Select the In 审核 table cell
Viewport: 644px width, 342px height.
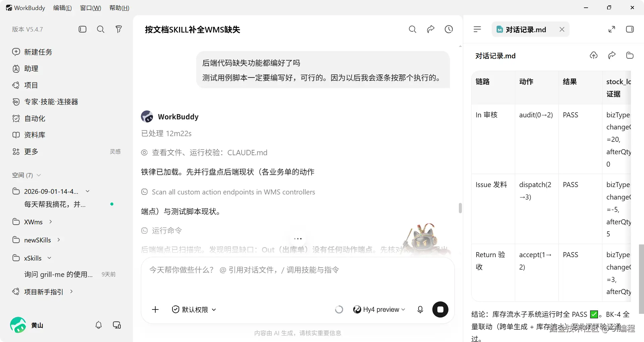[x=493, y=139]
